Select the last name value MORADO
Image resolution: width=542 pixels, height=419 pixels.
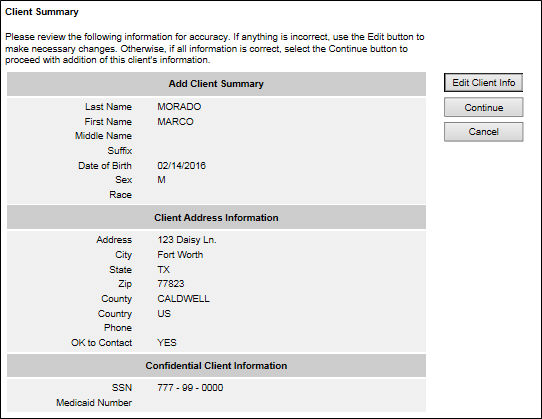[x=179, y=106]
